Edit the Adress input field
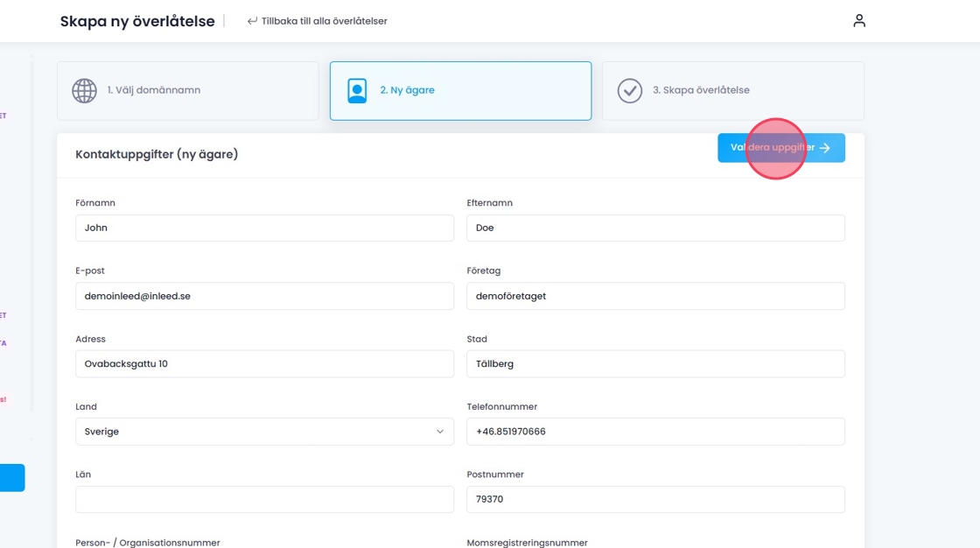This screenshot has width=980, height=548. tap(264, 364)
